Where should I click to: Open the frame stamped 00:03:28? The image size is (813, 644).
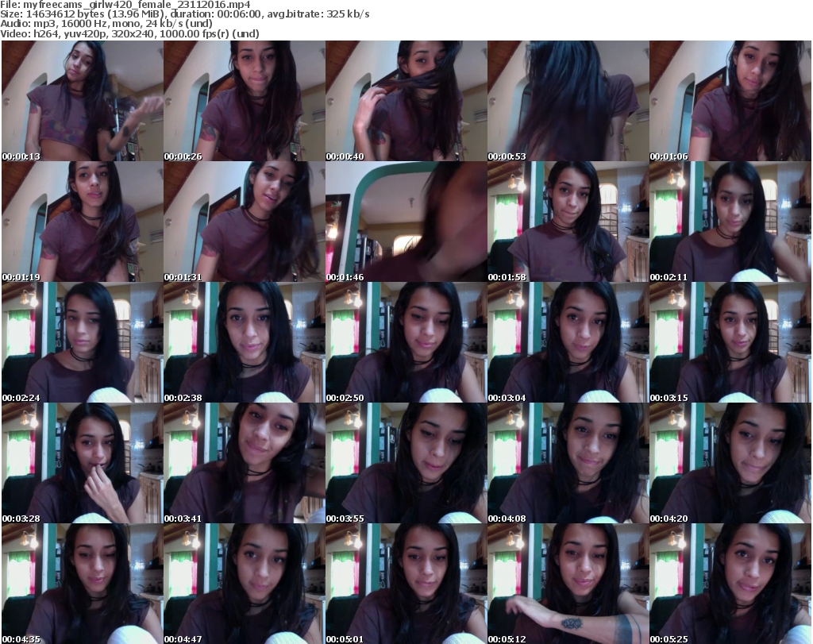[83, 463]
